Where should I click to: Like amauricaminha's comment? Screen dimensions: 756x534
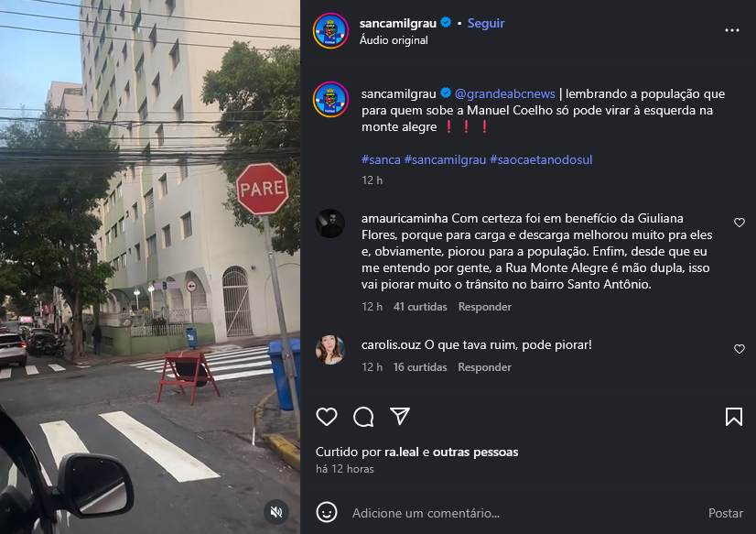(740, 223)
